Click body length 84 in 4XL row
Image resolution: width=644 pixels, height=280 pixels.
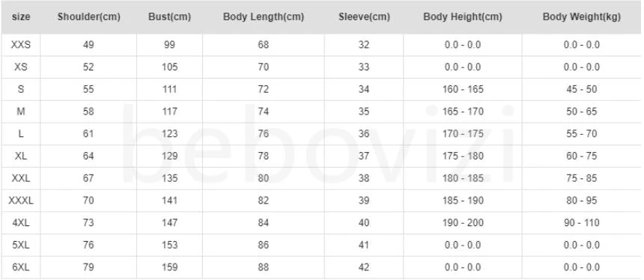coord(264,222)
